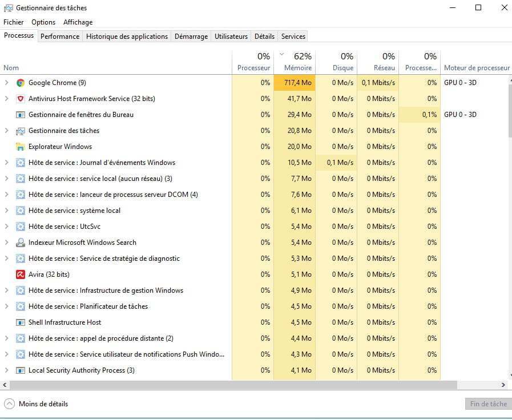Switch to the Détails tab
Image resolution: width=512 pixels, height=420 pixels.
click(x=264, y=37)
